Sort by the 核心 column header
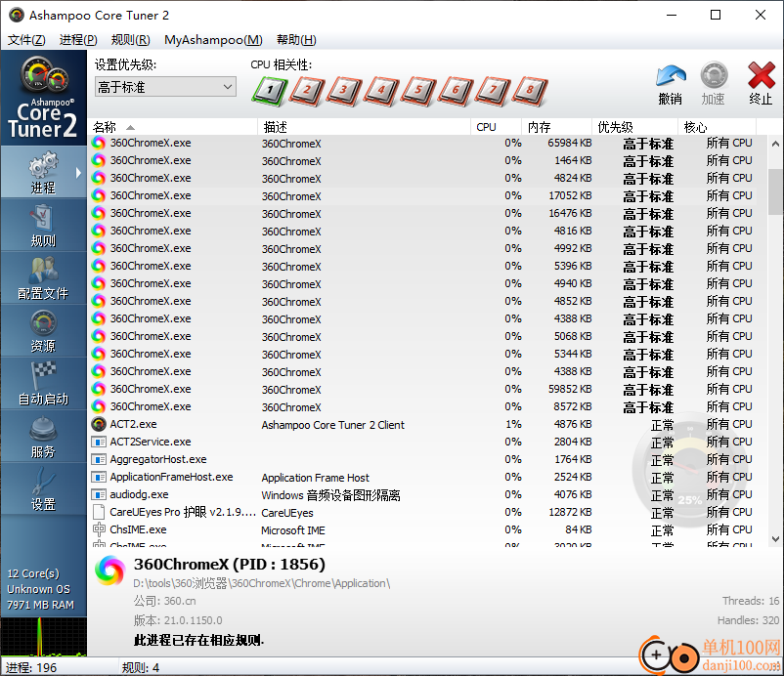 point(717,127)
